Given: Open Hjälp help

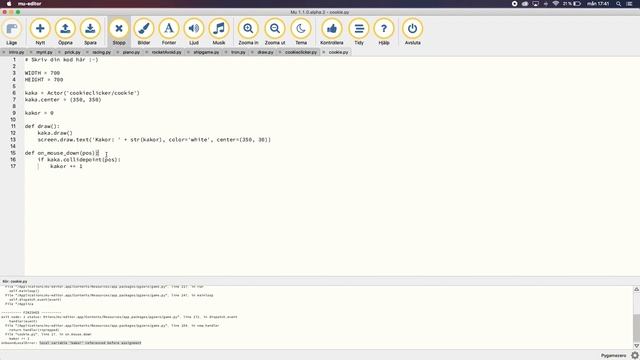Looking at the screenshot, I should click(384, 31).
